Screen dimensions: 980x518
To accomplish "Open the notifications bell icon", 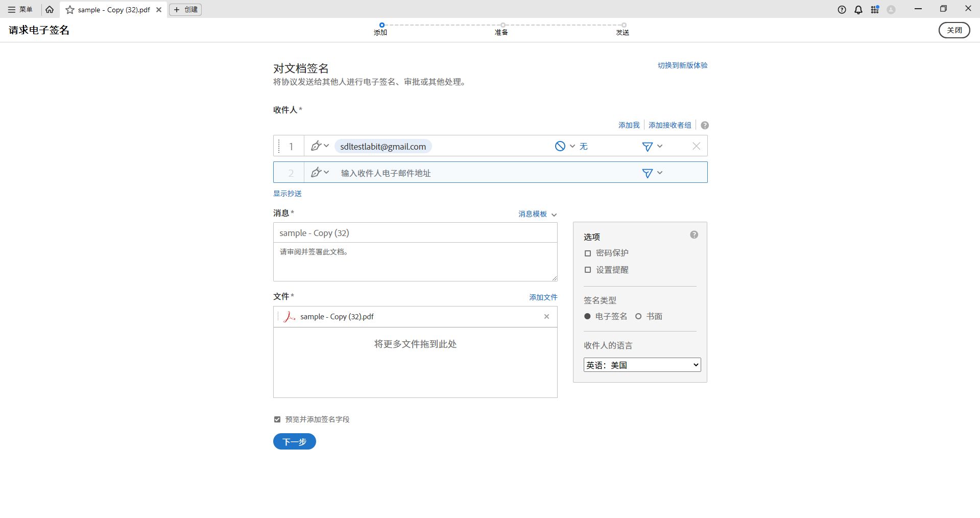I will click(x=858, y=9).
